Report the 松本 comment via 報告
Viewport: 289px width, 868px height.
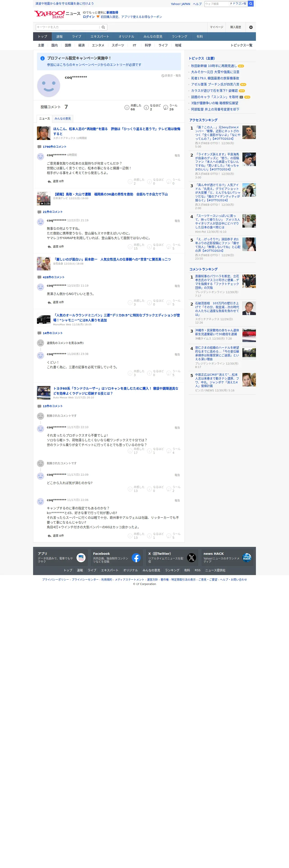[x=177, y=156]
